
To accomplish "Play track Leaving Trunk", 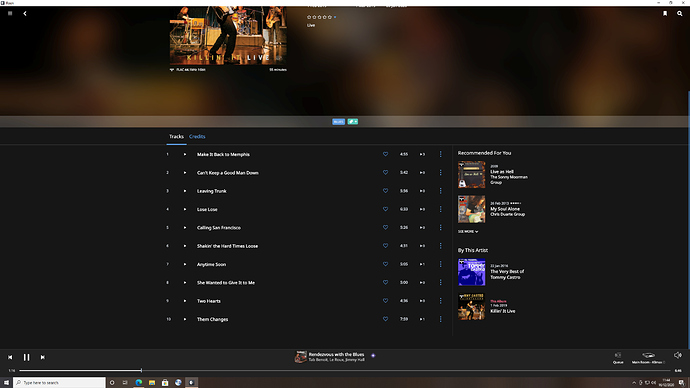I will pos(185,191).
